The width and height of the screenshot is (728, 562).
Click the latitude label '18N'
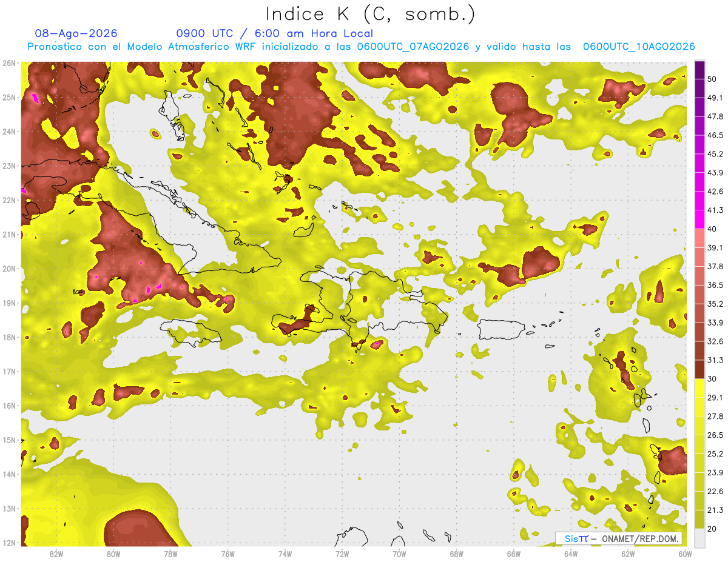tap(9, 337)
